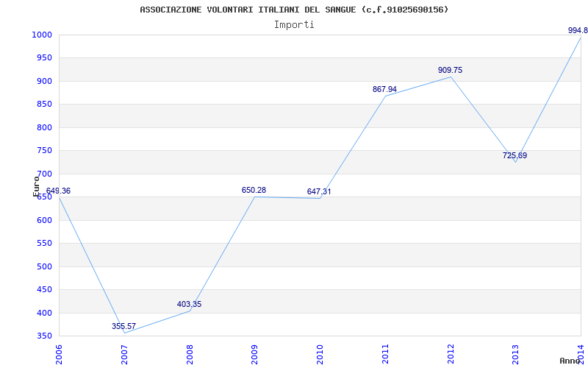Select the 550 y-axis tick label
The width and height of the screenshot is (588, 368).
tap(44, 244)
